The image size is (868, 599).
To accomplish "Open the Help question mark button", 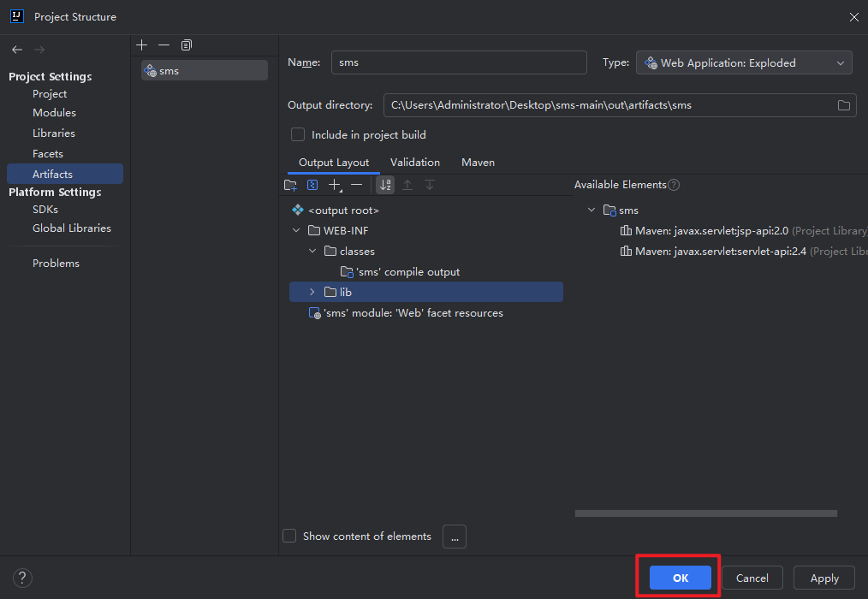I will click(22, 578).
